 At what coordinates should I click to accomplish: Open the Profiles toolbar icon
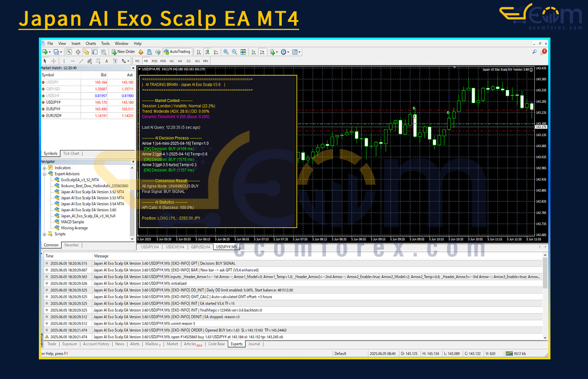click(56, 52)
